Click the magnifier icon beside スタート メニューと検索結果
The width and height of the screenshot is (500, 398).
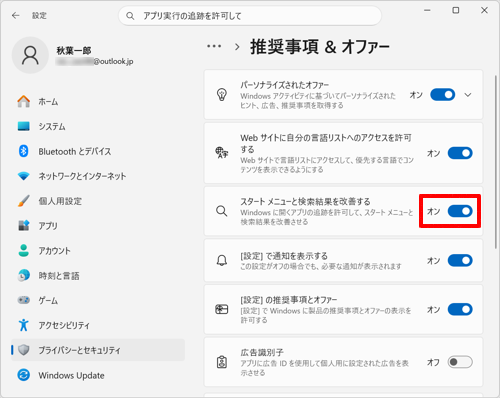(x=222, y=211)
